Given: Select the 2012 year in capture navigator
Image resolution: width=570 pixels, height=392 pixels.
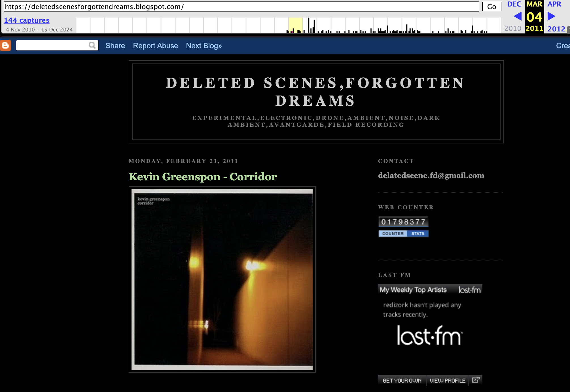Looking at the screenshot, I should pyautogui.click(x=556, y=29).
